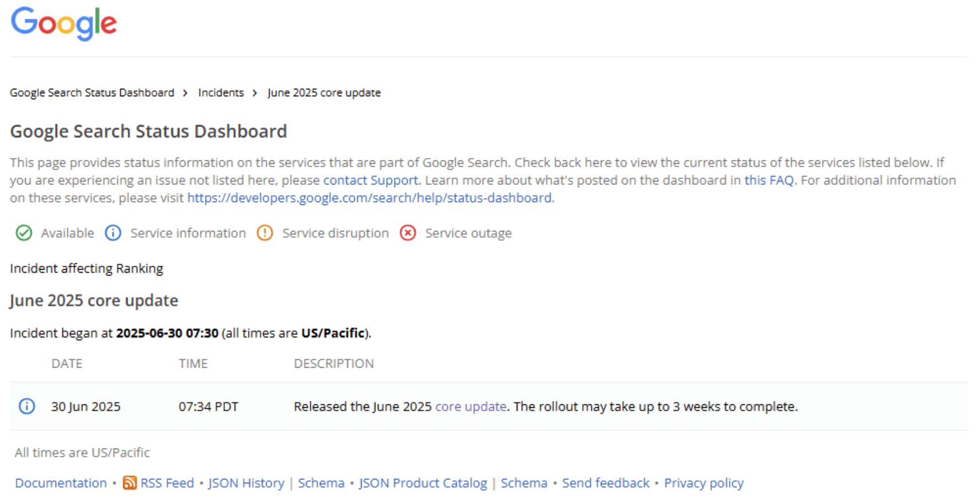Click the green Available status icon
Screen dimensions: 980x504
tap(24, 233)
